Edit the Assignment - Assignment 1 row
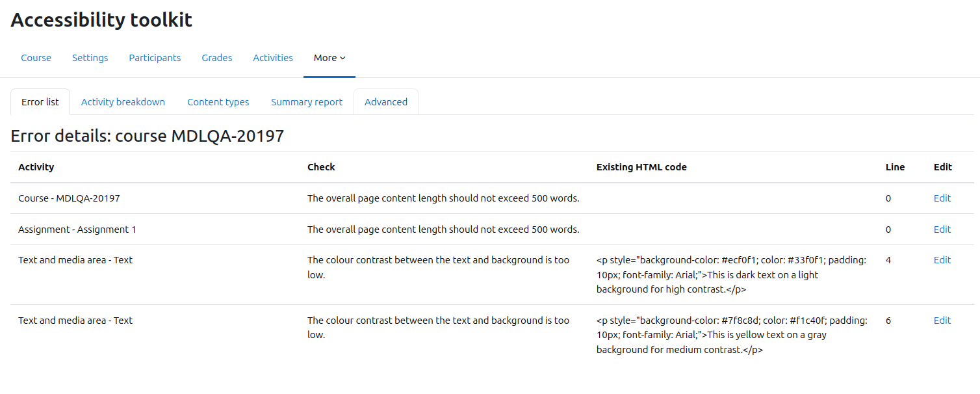Image resolution: width=980 pixels, height=394 pixels. click(x=942, y=230)
